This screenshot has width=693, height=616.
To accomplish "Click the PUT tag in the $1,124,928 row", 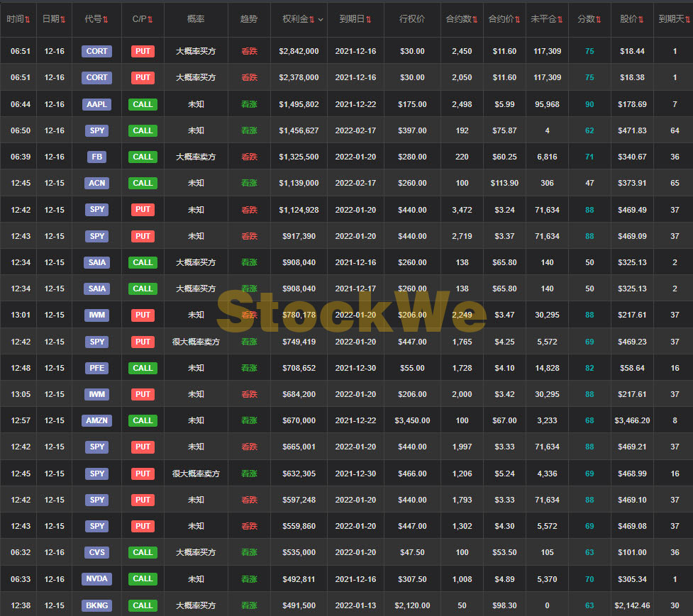I will 143,209.
